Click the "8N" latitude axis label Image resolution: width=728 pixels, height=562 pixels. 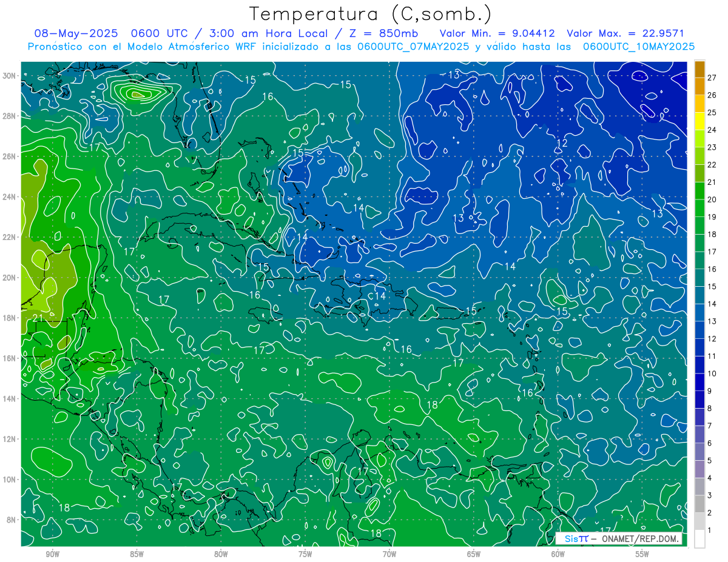[x=12, y=520]
